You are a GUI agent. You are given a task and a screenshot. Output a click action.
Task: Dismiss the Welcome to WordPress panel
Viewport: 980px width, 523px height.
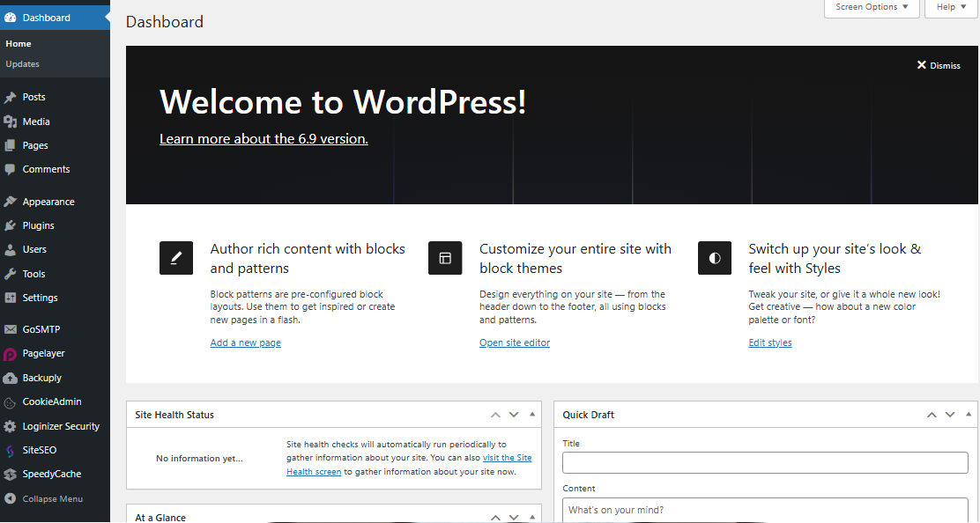(x=939, y=65)
